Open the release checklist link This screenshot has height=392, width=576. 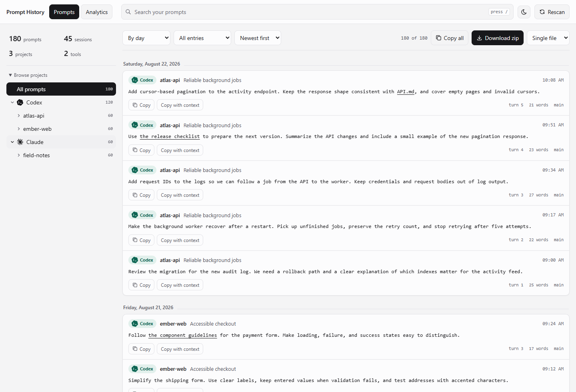tap(170, 136)
